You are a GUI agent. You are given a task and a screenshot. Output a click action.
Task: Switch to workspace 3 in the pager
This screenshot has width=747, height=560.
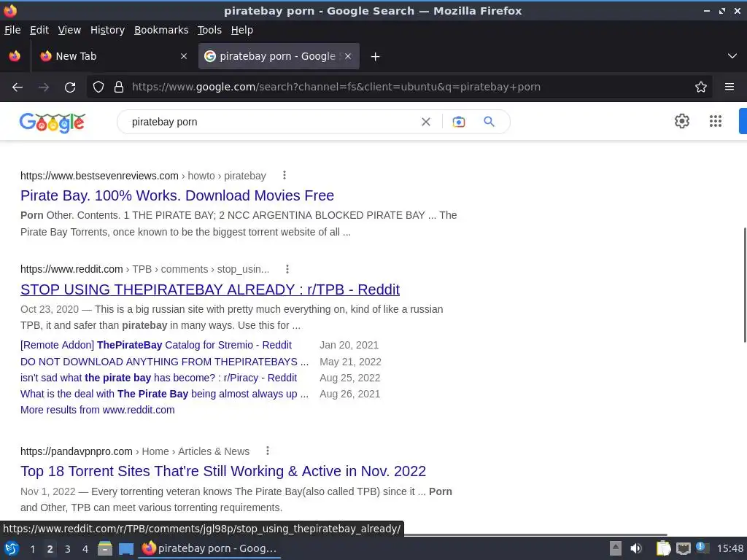point(68,549)
